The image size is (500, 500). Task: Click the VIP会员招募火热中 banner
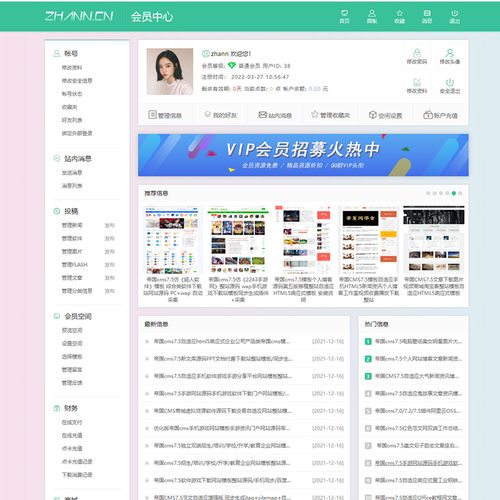[x=303, y=155]
